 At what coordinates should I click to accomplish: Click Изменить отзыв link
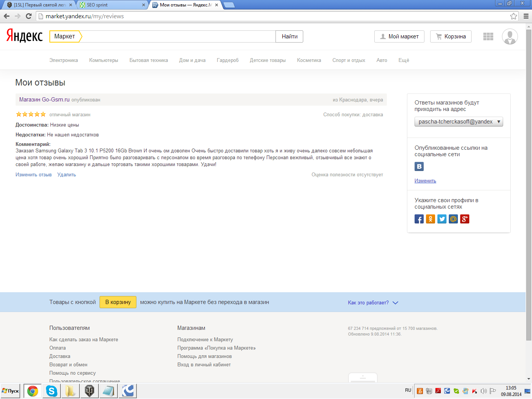[33, 175]
